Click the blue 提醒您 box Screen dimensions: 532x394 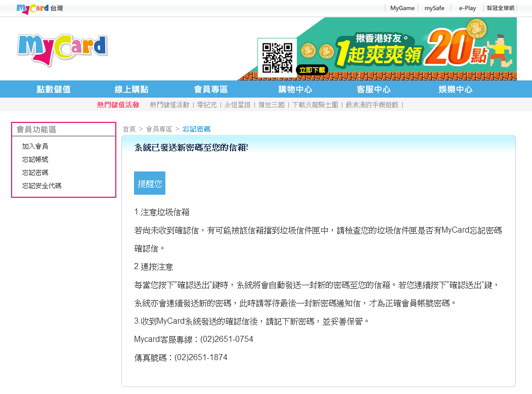(150, 183)
